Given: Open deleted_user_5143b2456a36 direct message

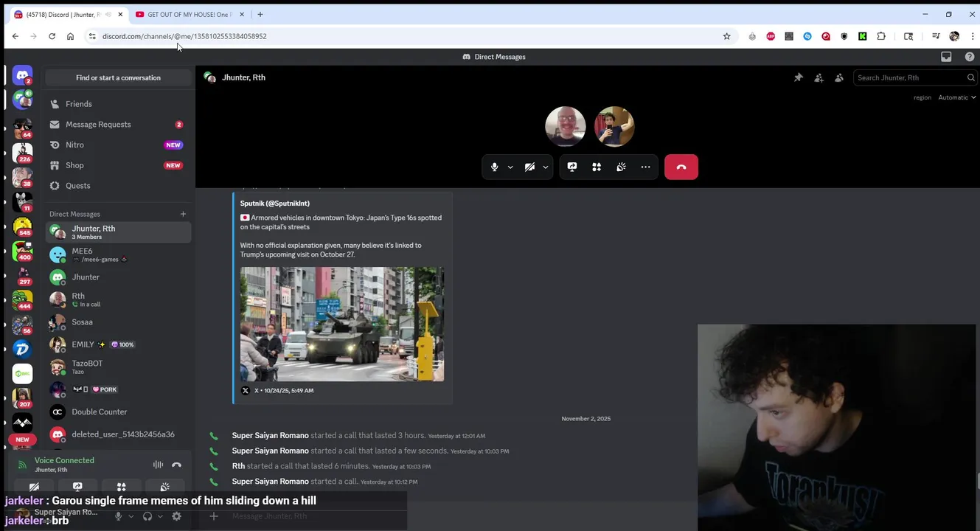Looking at the screenshot, I should pyautogui.click(x=118, y=434).
